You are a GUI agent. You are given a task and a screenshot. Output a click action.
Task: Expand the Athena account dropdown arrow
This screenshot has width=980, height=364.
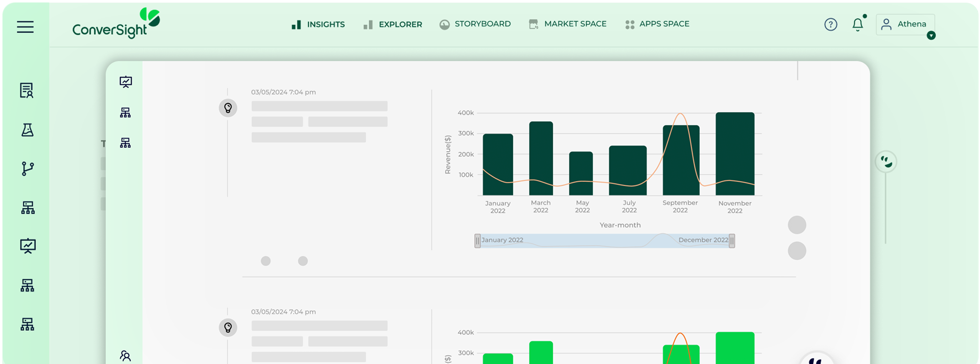pyautogui.click(x=931, y=35)
